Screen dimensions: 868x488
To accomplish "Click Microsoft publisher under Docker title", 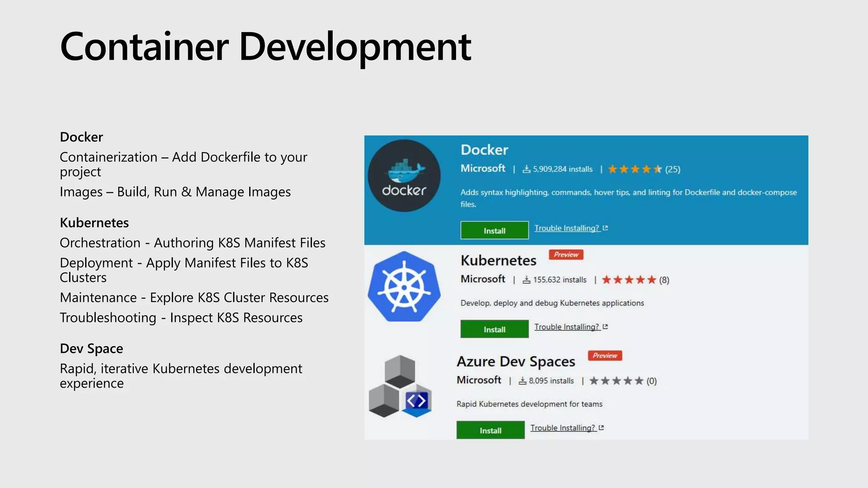I will 483,168.
